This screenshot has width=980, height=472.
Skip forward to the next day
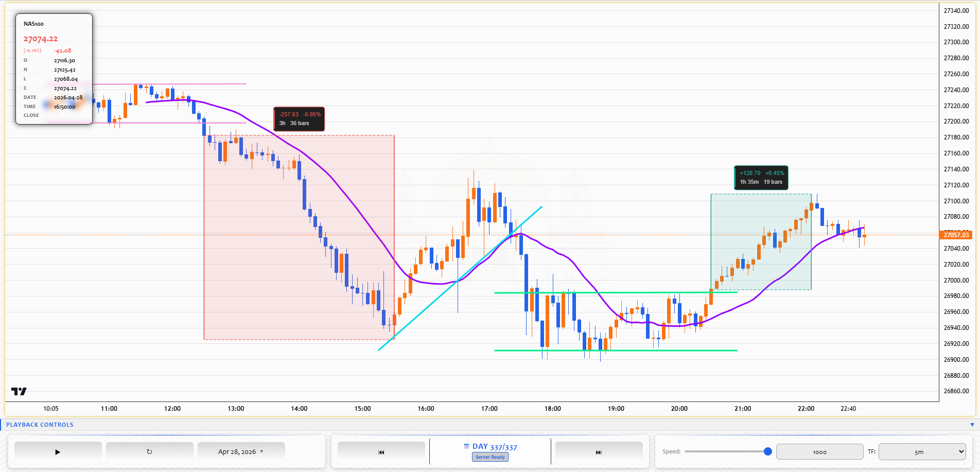point(599,452)
